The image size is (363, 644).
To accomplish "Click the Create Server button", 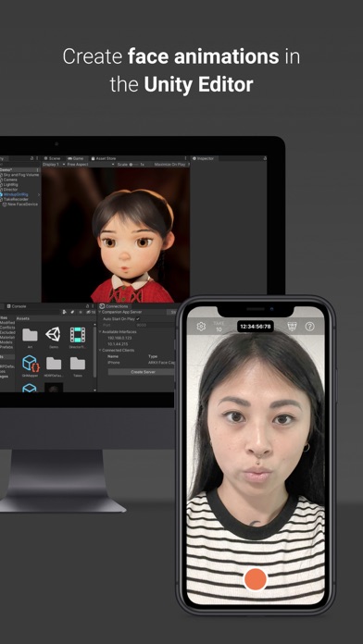I will [143, 372].
